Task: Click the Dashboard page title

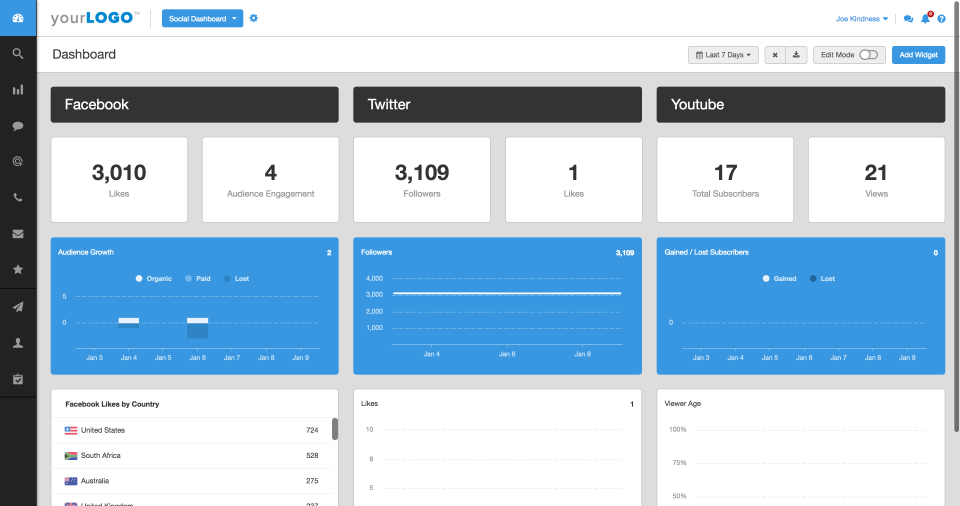Action: click(x=84, y=55)
